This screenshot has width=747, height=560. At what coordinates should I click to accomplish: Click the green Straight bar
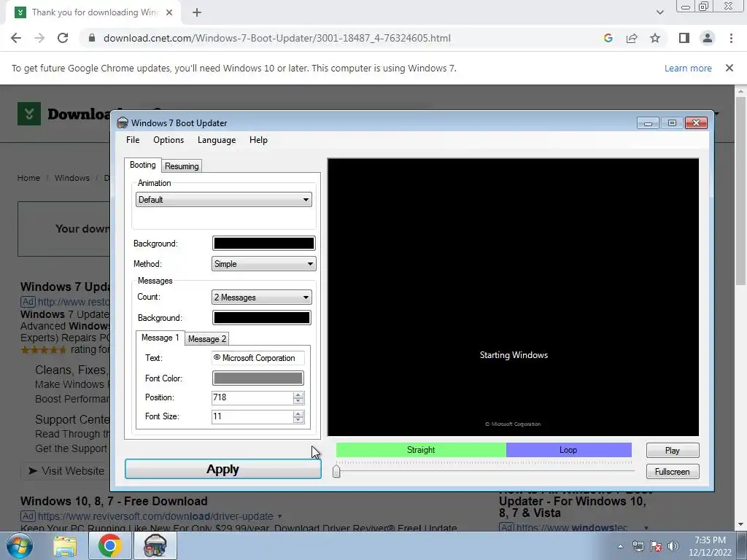(x=421, y=450)
